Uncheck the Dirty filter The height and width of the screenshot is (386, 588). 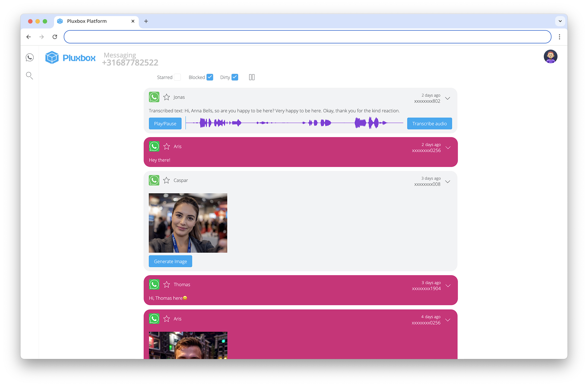(235, 77)
